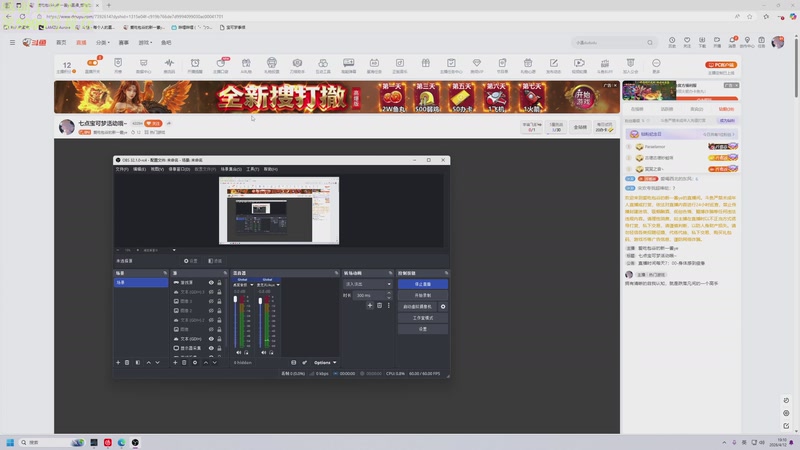The image size is (800, 450).
Task: Add a new source with the Sources plus icon
Action: [x=175, y=362]
